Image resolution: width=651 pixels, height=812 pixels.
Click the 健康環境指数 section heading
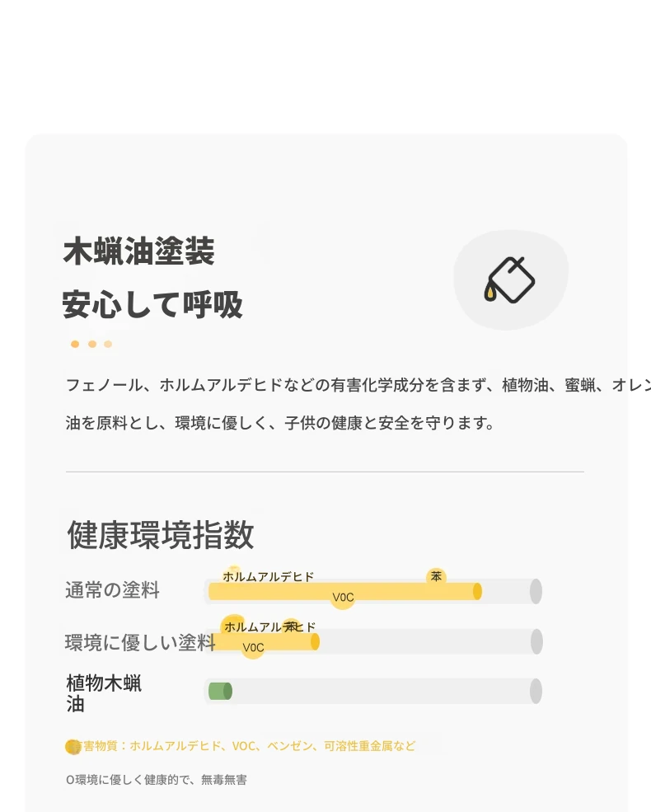pos(161,534)
